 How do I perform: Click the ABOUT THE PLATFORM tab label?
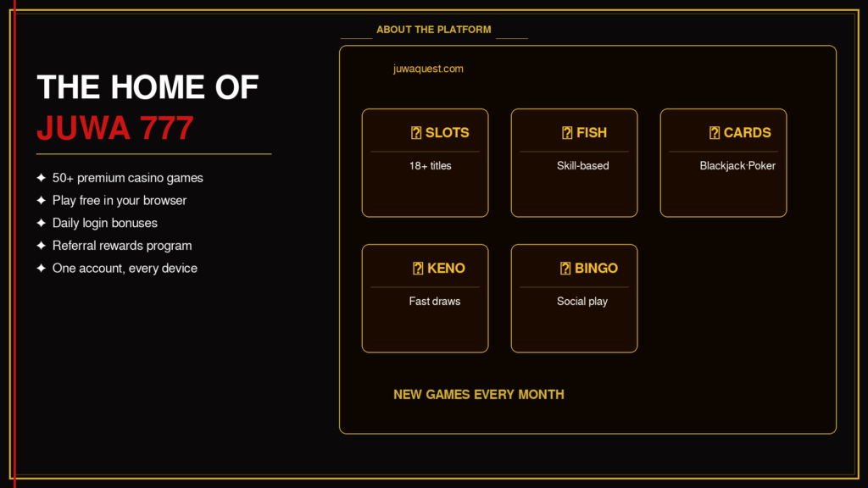point(433,30)
